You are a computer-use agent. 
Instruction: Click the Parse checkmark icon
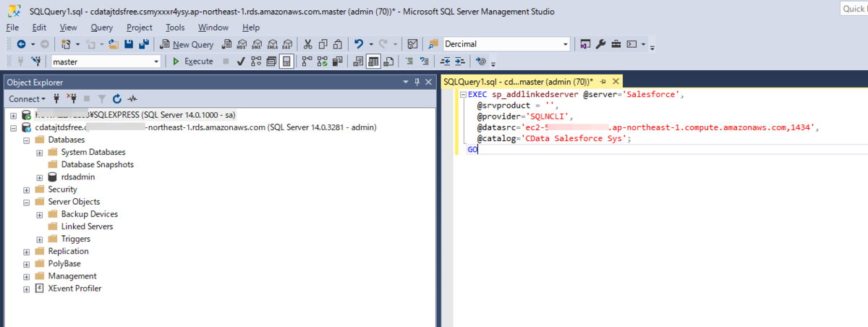240,61
